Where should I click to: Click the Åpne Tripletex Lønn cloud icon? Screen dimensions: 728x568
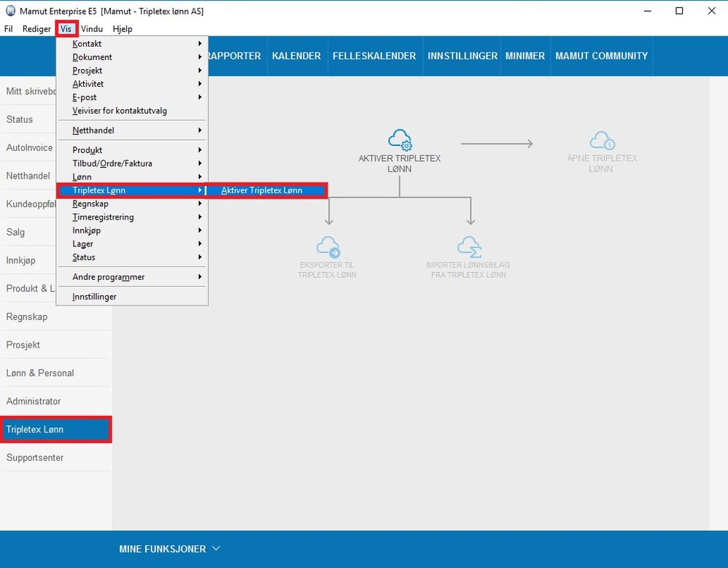[x=603, y=141]
